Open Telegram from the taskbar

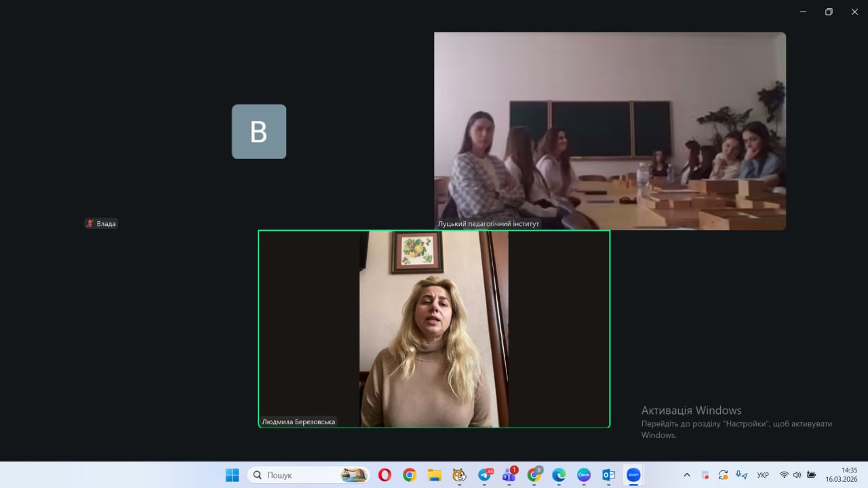click(x=485, y=475)
